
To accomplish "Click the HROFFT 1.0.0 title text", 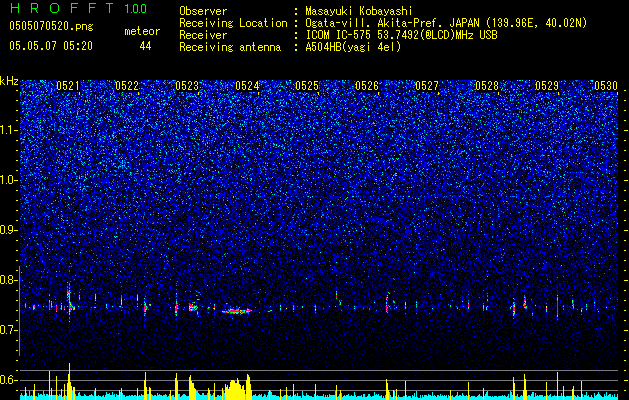I will [78, 8].
